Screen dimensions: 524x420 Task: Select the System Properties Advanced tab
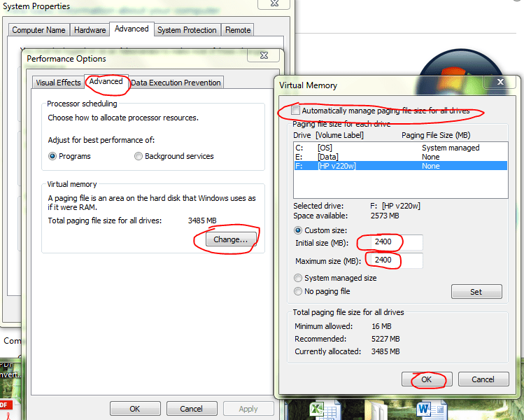[132, 29]
